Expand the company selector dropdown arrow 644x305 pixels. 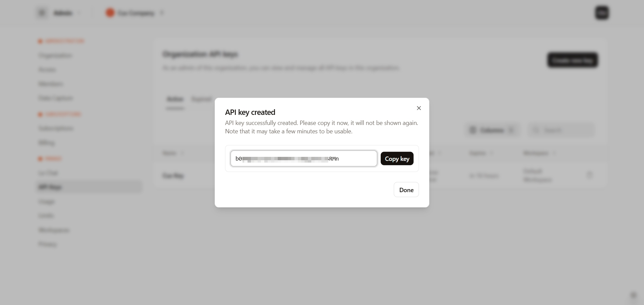162,13
